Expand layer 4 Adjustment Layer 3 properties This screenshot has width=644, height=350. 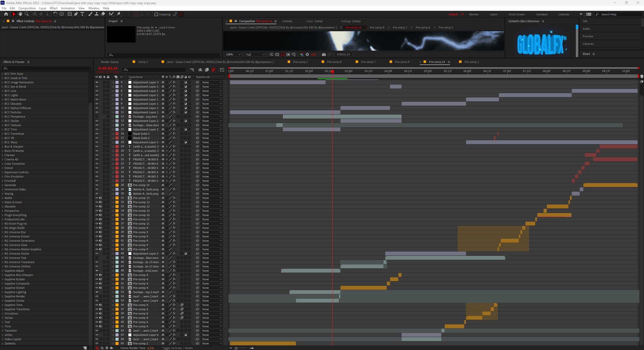(x=113, y=82)
